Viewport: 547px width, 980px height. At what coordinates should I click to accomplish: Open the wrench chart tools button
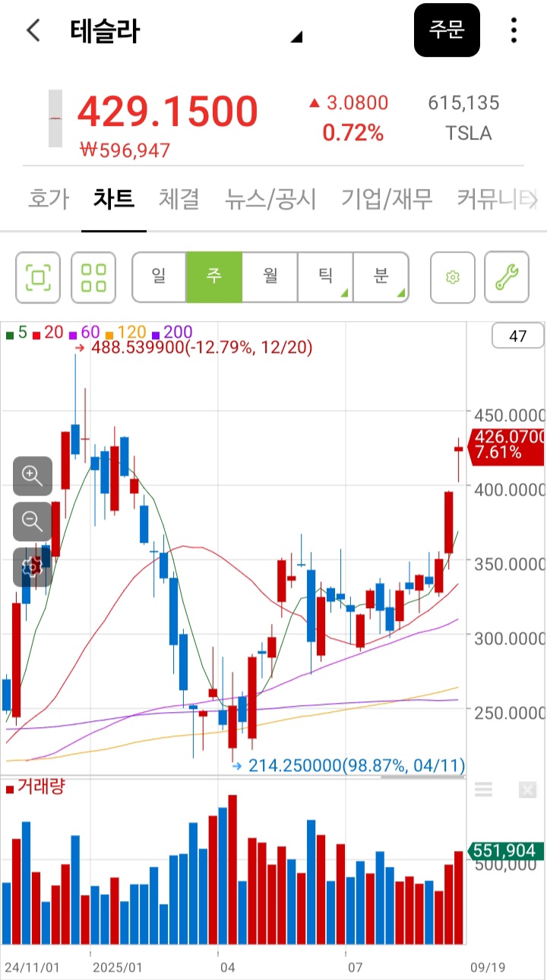(x=507, y=277)
